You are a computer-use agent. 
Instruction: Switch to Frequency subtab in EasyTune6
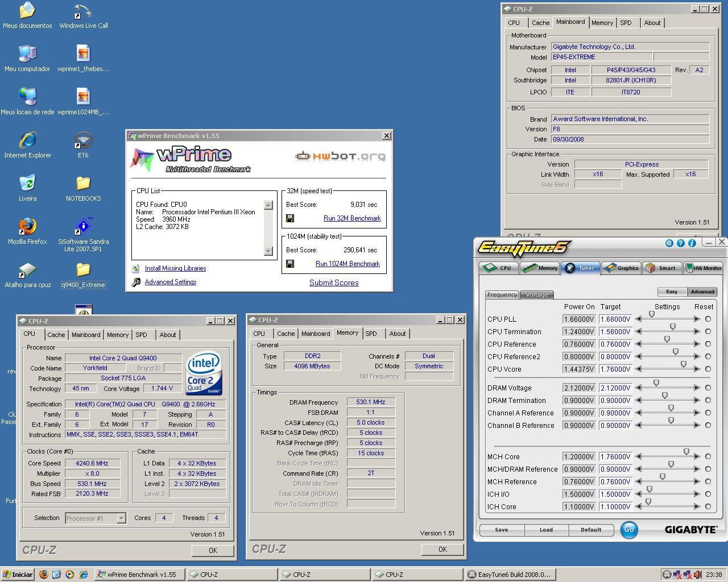(x=502, y=294)
